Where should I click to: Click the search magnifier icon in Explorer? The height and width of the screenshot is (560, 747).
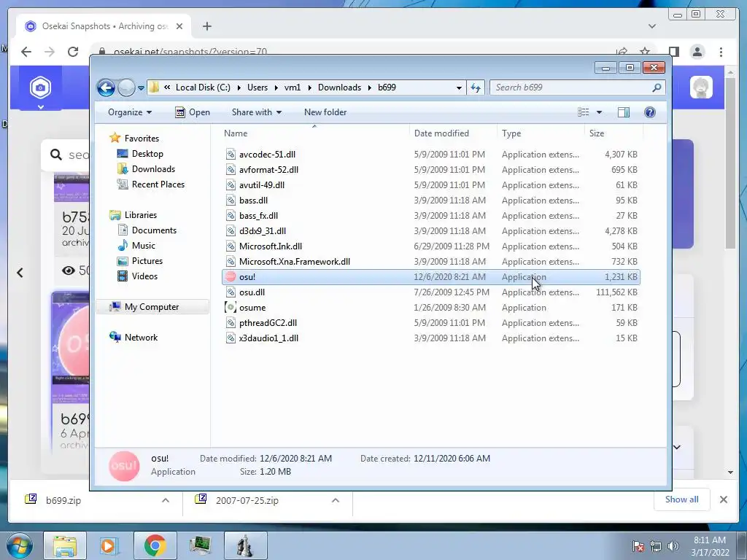pyautogui.click(x=657, y=87)
